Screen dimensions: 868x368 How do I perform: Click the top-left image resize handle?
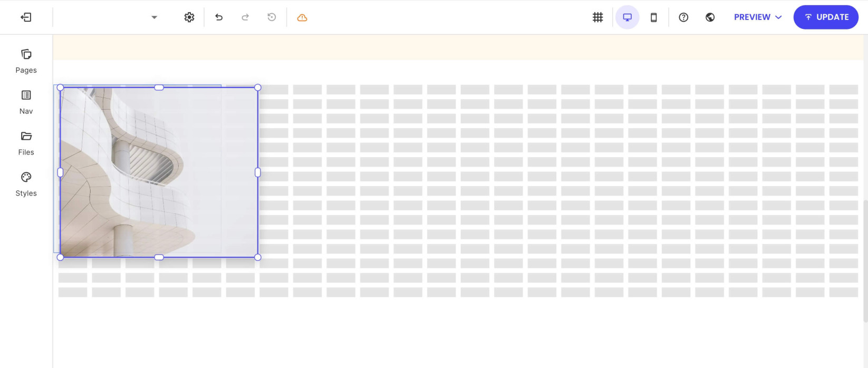click(60, 88)
